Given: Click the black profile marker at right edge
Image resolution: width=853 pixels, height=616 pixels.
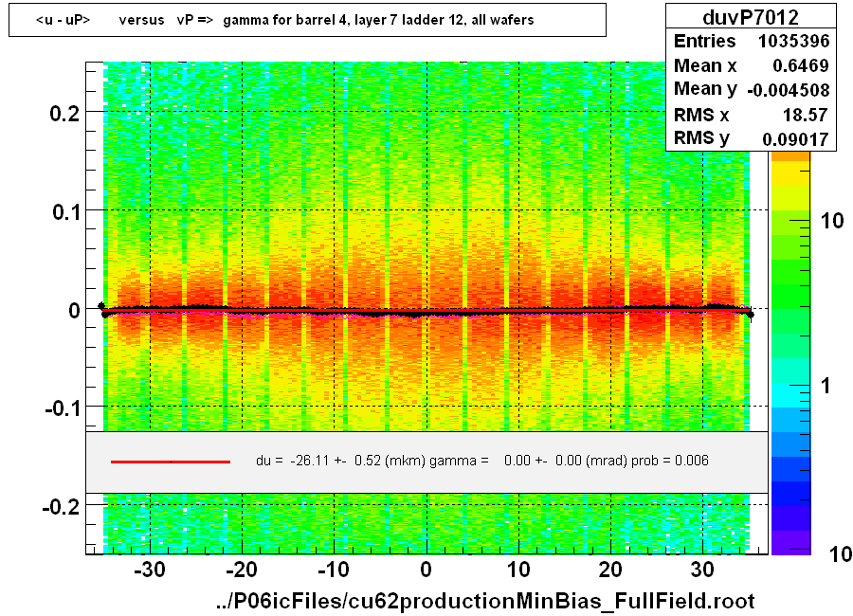Looking at the screenshot, I should (x=751, y=314).
